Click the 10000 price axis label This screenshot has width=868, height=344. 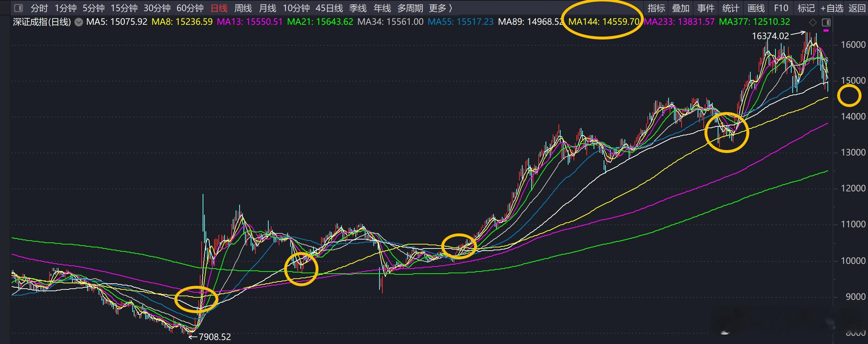click(x=853, y=261)
